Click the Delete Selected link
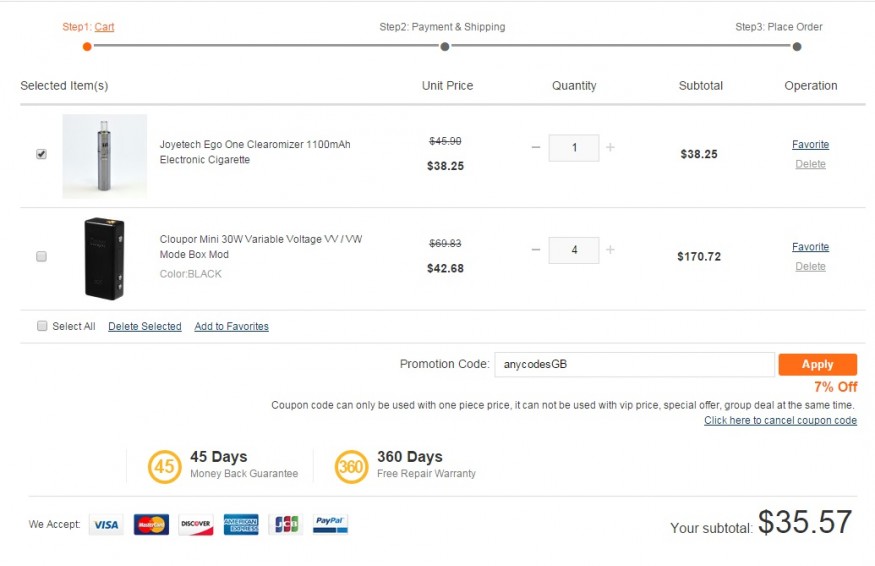875x566 pixels. 145,327
